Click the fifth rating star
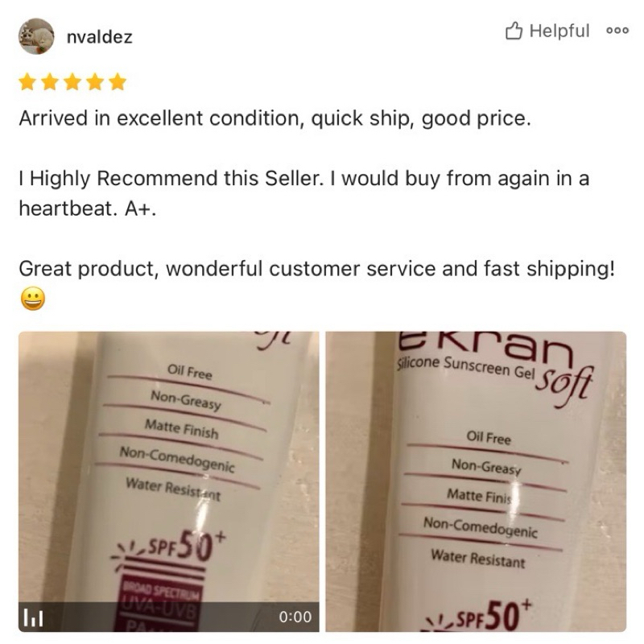 (118, 82)
